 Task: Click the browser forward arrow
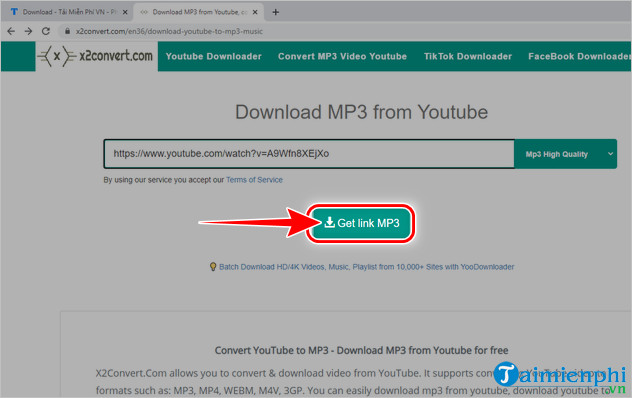(x=28, y=31)
